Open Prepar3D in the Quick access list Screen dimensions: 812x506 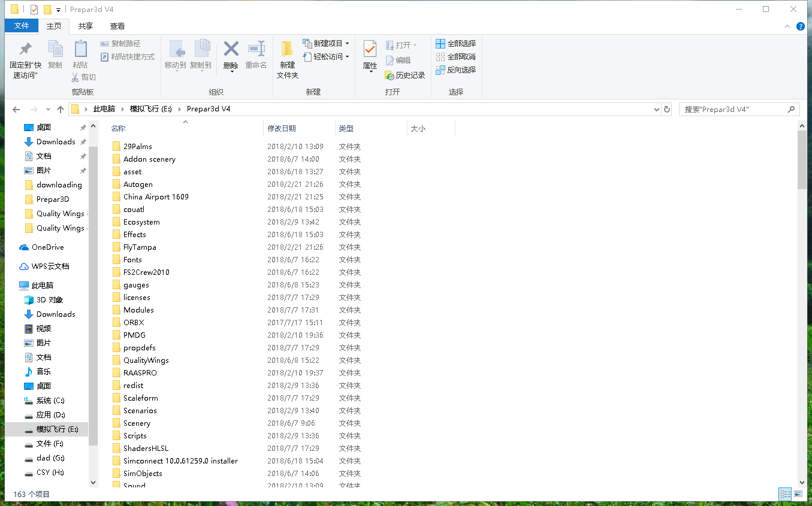(53, 199)
